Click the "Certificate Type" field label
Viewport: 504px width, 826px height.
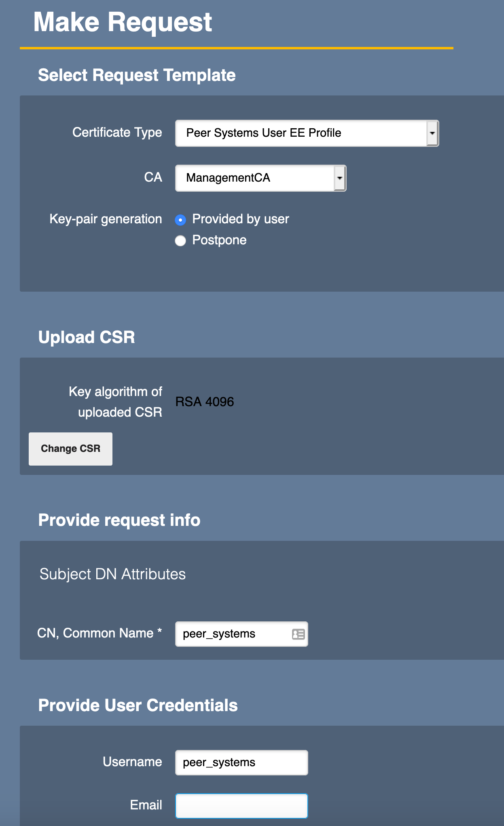tap(117, 132)
